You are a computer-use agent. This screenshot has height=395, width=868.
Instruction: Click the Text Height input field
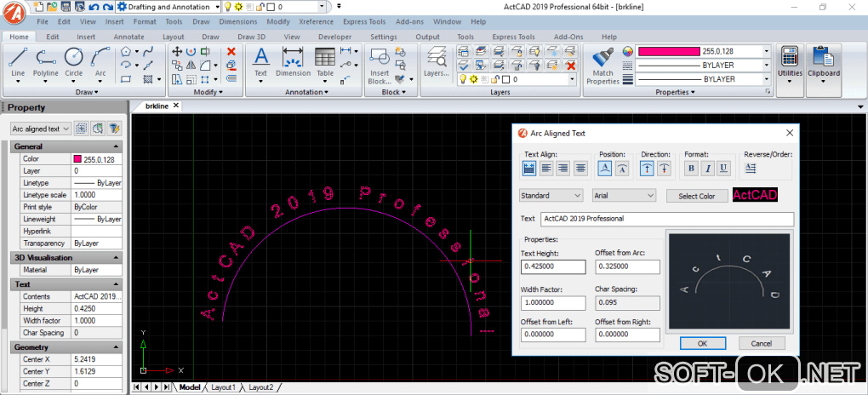tap(553, 266)
